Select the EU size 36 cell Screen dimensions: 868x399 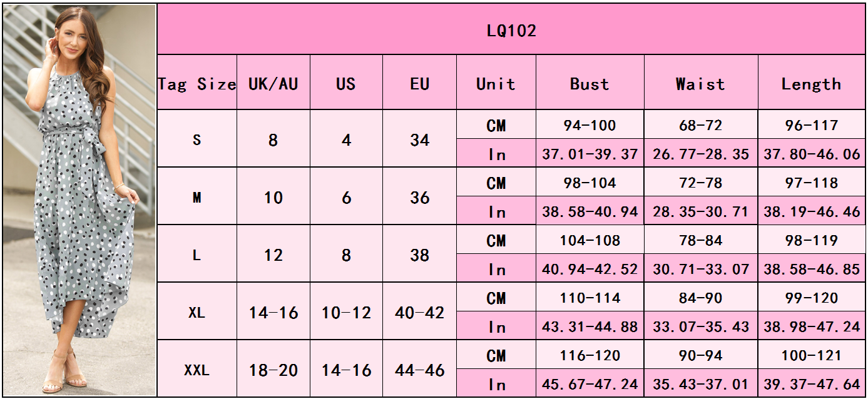tap(419, 198)
